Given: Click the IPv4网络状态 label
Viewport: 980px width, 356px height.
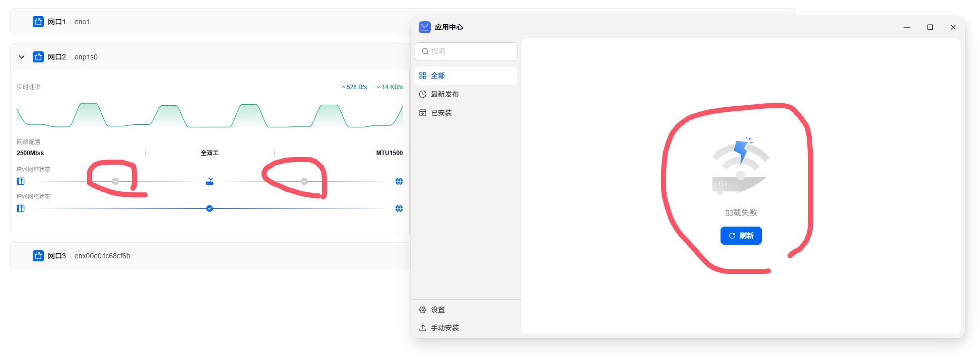Looking at the screenshot, I should [x=33, y=169].
